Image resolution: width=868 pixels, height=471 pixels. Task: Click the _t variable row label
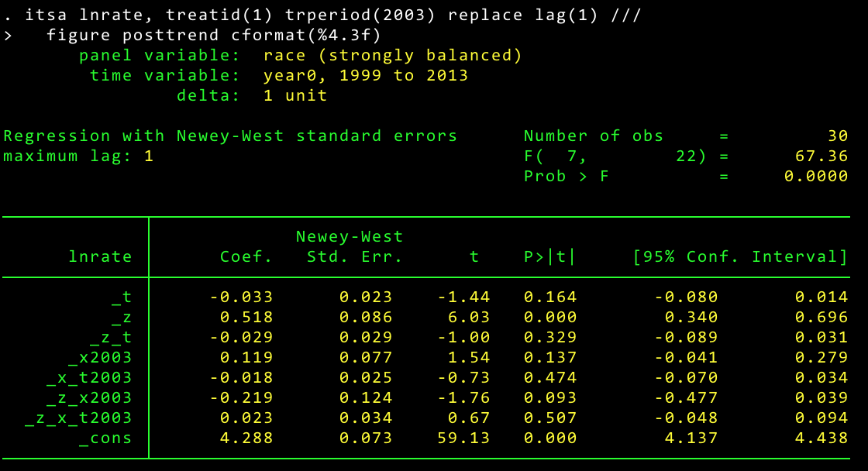click(122, 297)
